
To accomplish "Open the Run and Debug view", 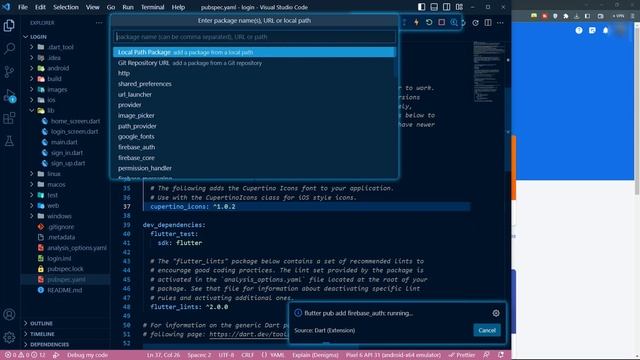I will [x=9, y=96].
